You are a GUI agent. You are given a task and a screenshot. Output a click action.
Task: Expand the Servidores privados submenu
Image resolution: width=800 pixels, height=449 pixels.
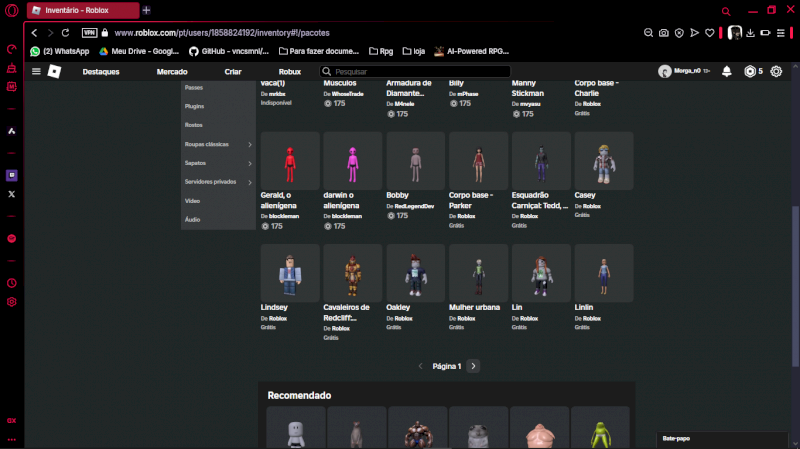[x=249, y=182]
